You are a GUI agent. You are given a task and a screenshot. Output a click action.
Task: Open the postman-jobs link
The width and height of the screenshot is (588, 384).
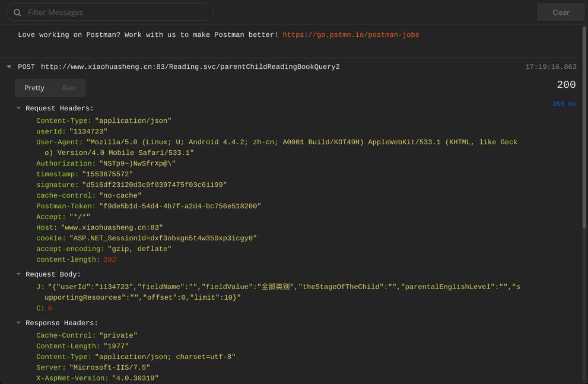351,35
